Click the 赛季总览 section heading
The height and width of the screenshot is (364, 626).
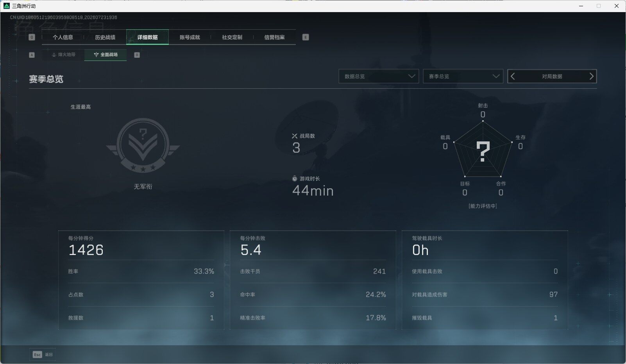point(46,79)
